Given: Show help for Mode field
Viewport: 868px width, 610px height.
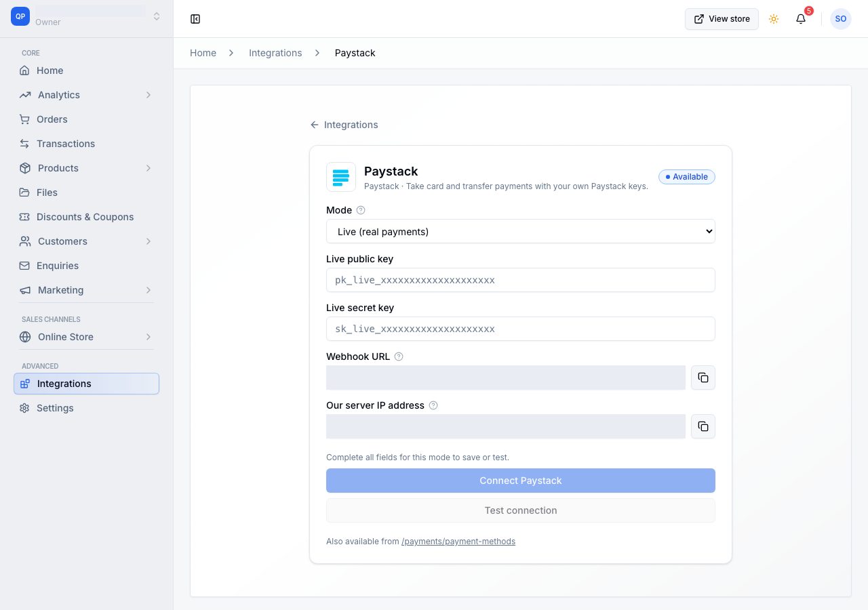Looking at the screenshot, I should (x=361, y=210).
